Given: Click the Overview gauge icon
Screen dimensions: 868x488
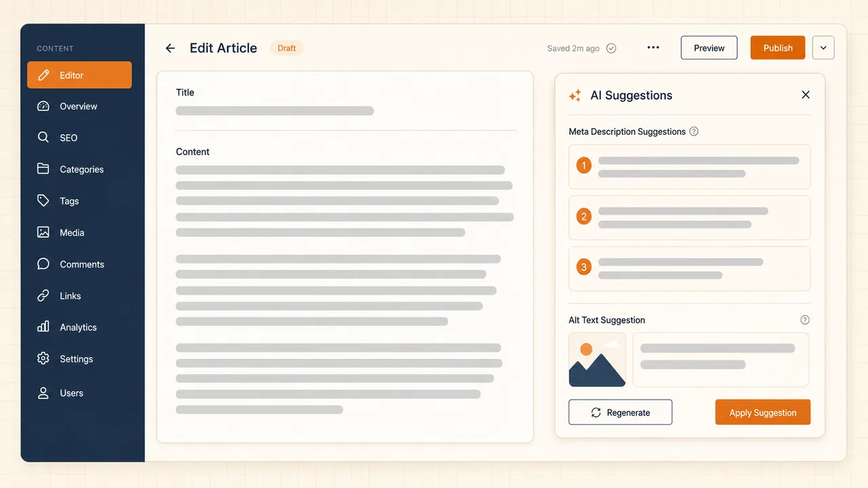Looking at the screenshot, I should [x=43, y=106].
